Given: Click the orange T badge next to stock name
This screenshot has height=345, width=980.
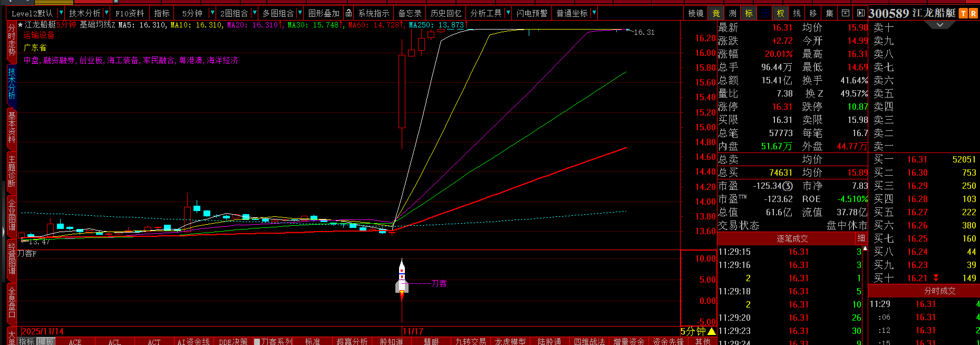Looking at the screenshot, I should [963, 14].
